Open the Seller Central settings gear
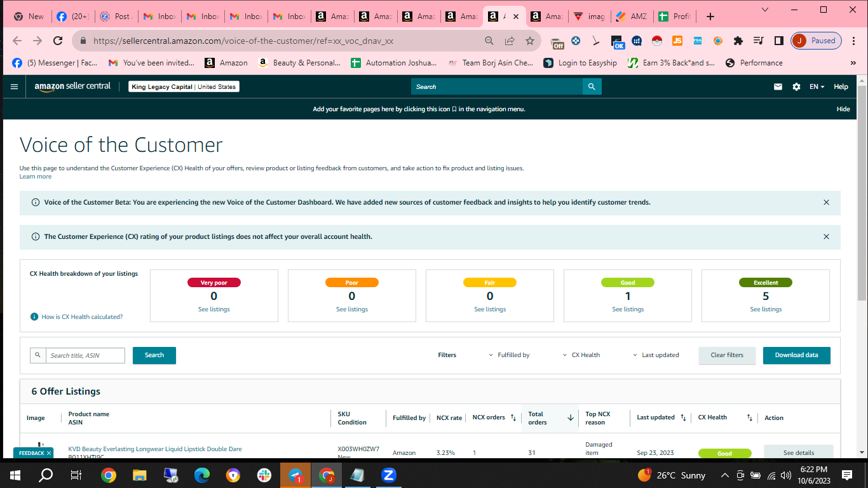 click(x=796, y=86)
